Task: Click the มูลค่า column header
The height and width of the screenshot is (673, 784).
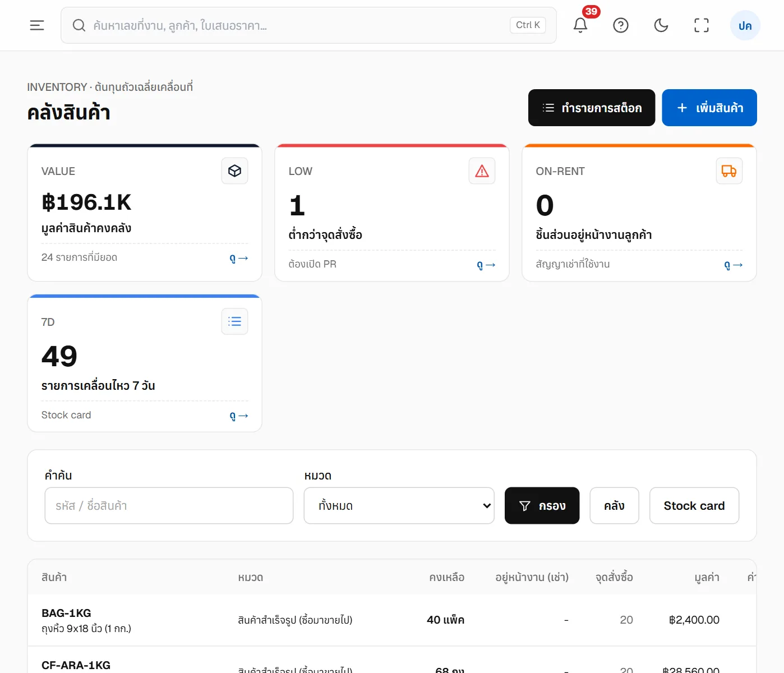Action: coord(707,577)
